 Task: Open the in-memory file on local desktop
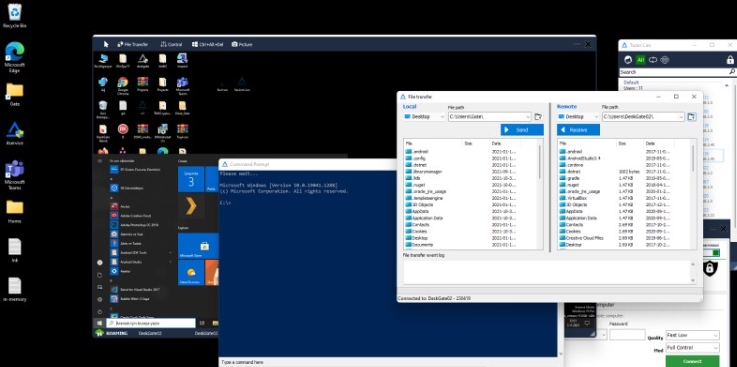(15, 289)
